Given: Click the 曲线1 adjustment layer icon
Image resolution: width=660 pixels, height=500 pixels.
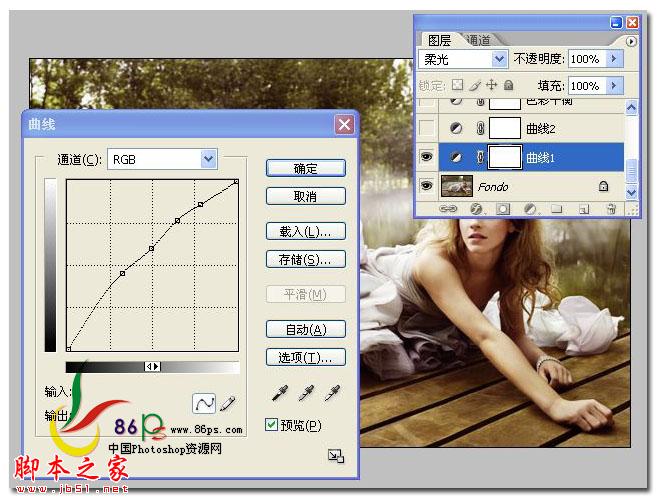Looking at the screenshot, I should click(456, 157).
